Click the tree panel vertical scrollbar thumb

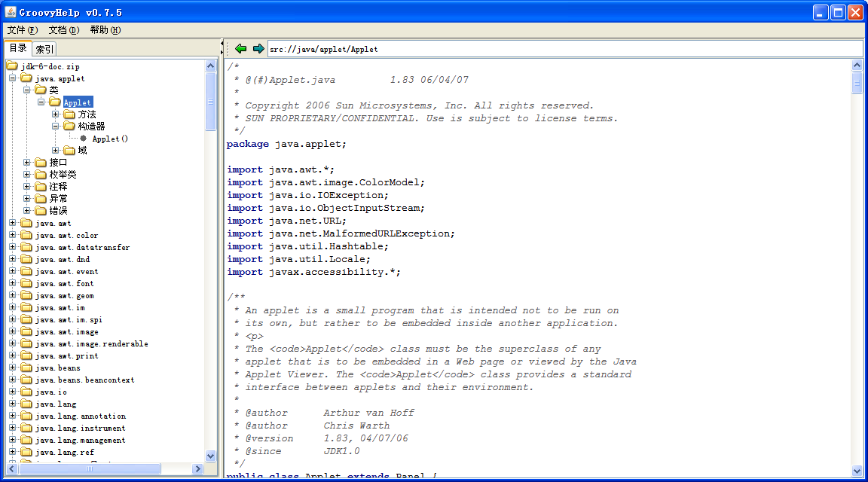(x=210, y=101)
